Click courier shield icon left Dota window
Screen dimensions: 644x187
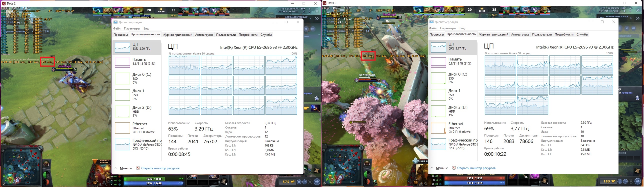click(310, 182)
